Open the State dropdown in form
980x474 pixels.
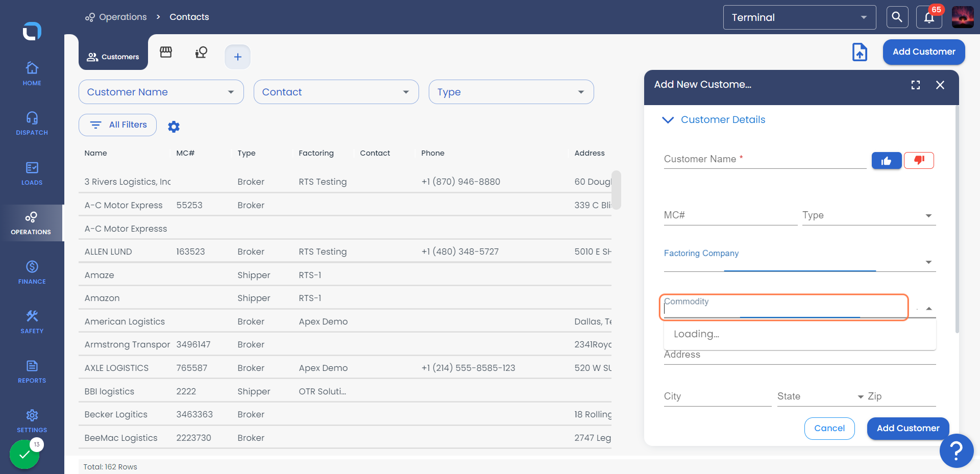click(821, 396)
